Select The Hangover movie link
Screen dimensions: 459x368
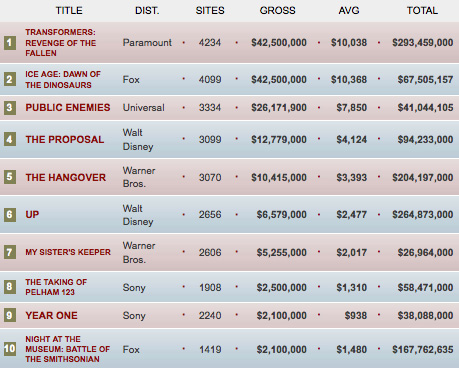66,177
